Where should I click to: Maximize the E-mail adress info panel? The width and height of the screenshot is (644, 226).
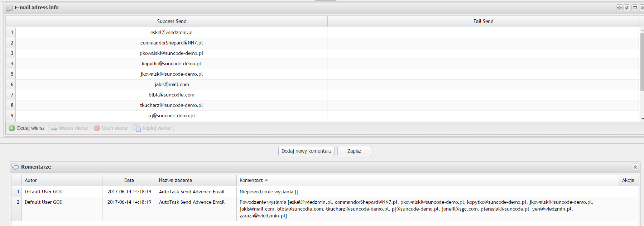point(635,8)
